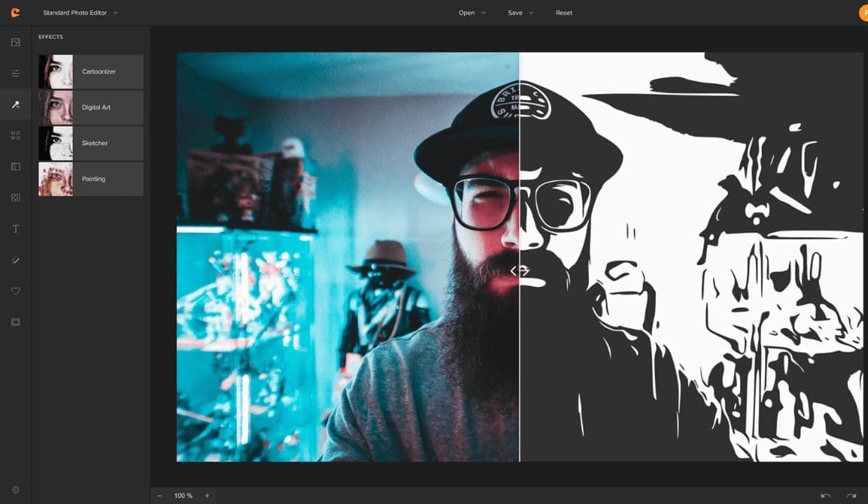
Task: Open the camera viewfinder panel icon
Action: click(x=15, y=197)
